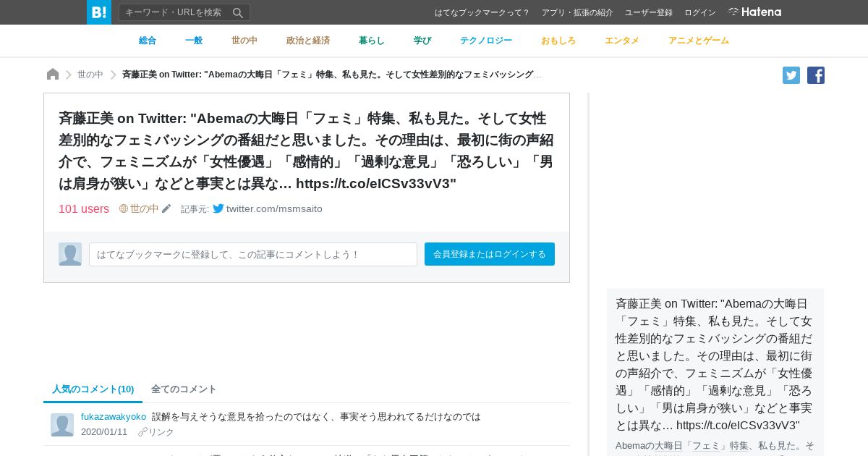Switch to 人気のコメント(10) tab
The width and height of the screenshot is (868, 456).
click(x=93, y=389)
